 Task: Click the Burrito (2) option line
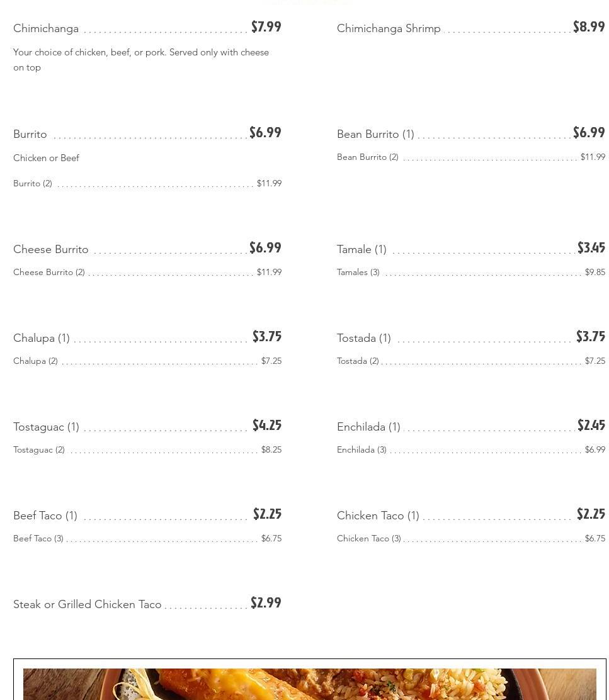pos(33,183)
